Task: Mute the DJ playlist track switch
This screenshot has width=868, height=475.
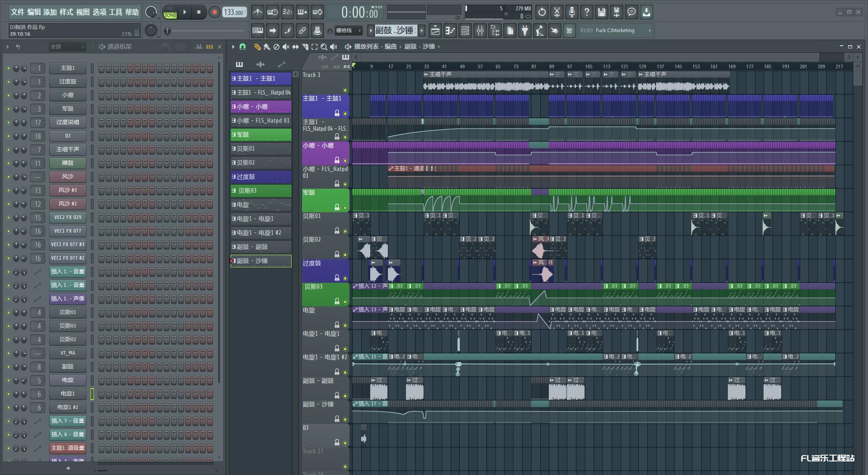Action: [345, 443]
